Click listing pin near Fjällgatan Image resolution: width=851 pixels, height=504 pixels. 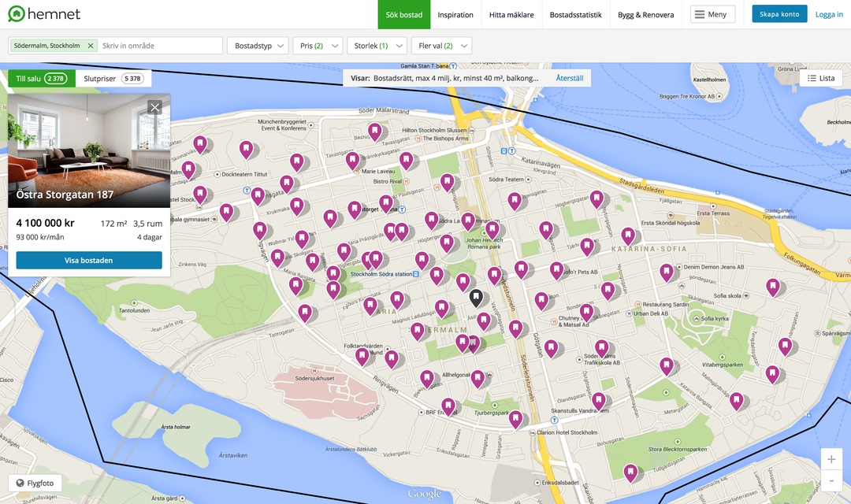coord(596,199)
